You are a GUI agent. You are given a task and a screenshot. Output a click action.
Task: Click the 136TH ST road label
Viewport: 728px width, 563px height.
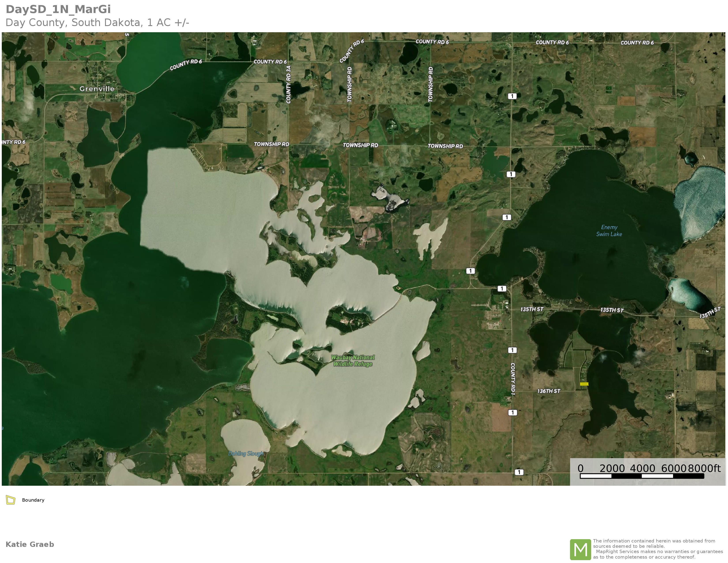point(549,391)
